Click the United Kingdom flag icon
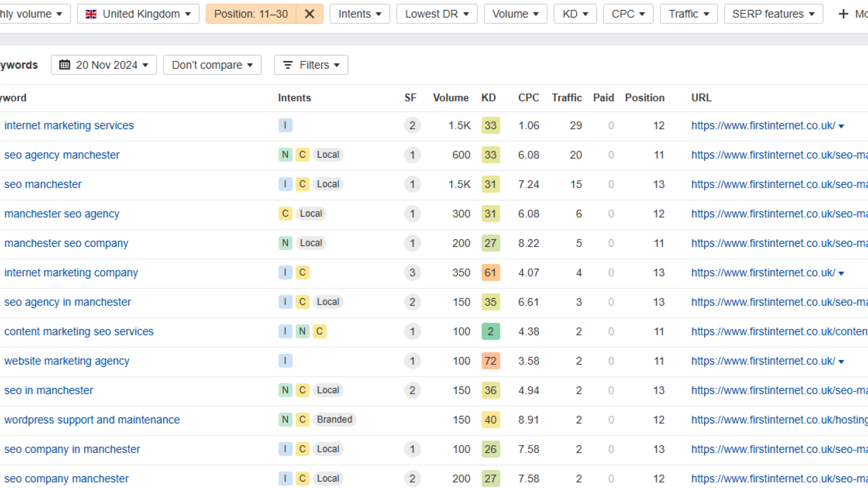868x488 pixels. click(x=91, y=14)
